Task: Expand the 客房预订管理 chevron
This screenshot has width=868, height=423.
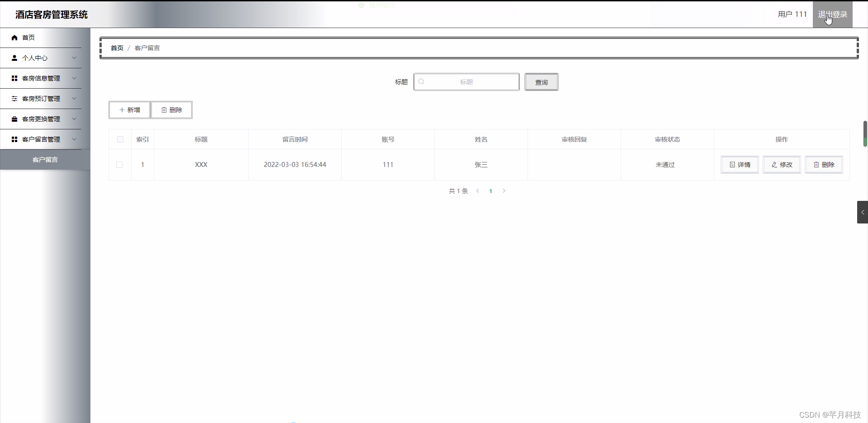Action: coord(74,99)
